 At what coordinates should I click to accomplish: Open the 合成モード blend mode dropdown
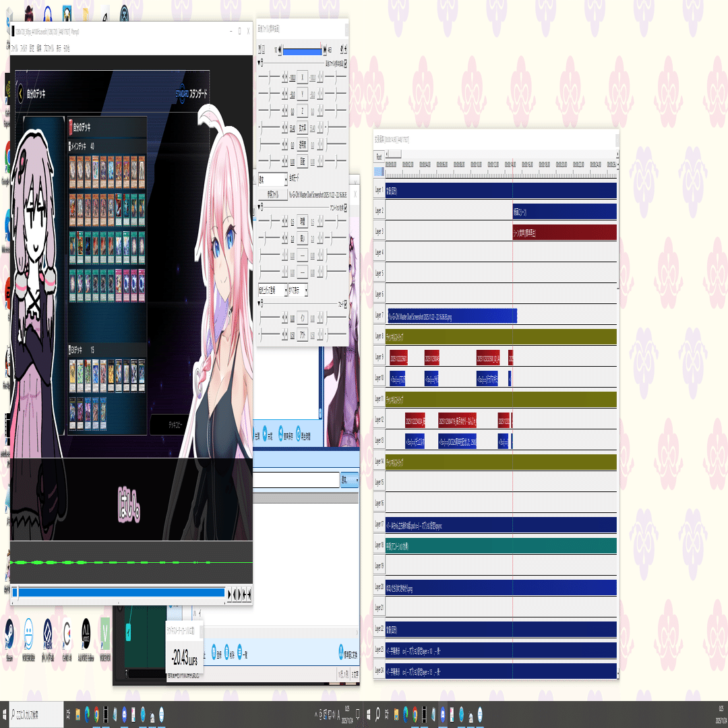272,179
